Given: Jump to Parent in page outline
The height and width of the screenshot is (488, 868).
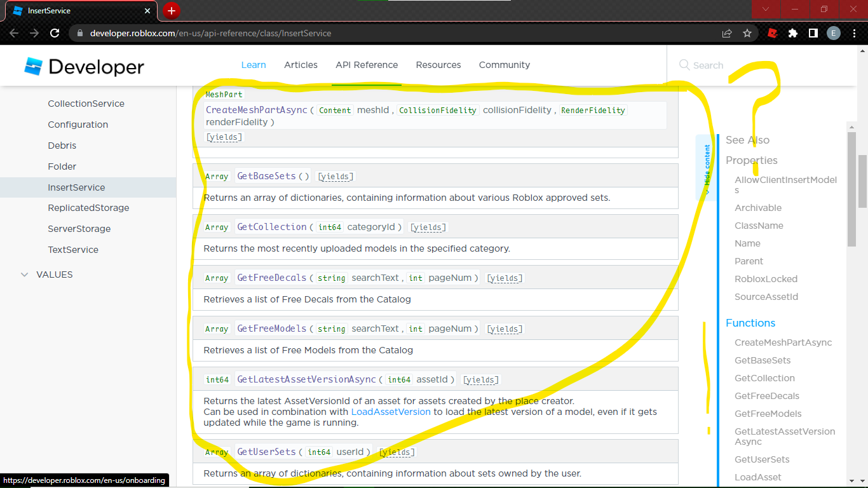Looking at the screenshot, I should coord(749,261).
